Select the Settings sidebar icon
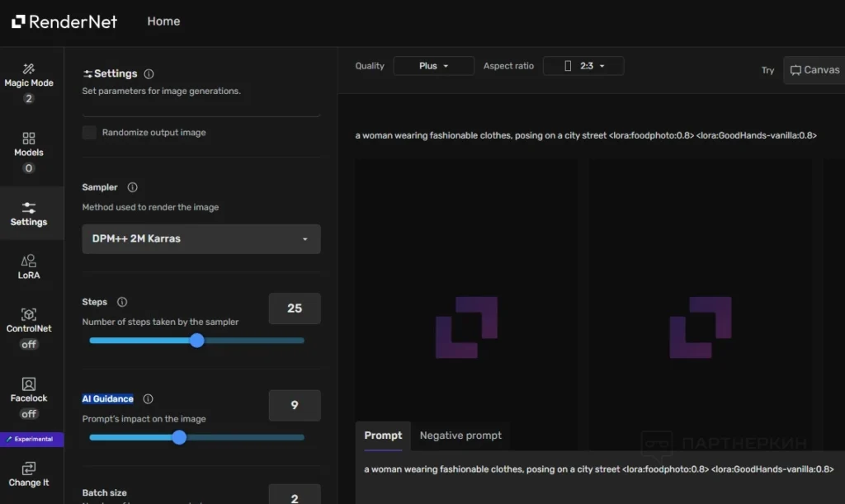The height and width of the screenshot is (504, 845). pyautogui.click(x=29, y=214)
